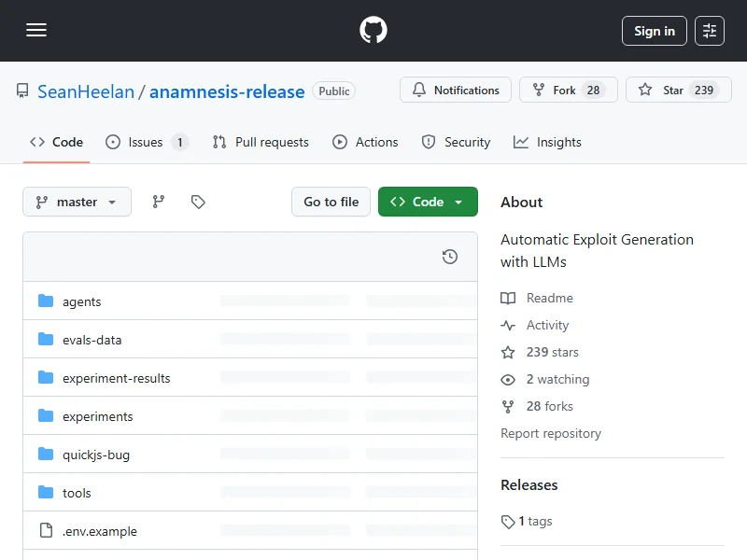
Task: Switch to the Actions tab
Action: (x=366, y=142)
